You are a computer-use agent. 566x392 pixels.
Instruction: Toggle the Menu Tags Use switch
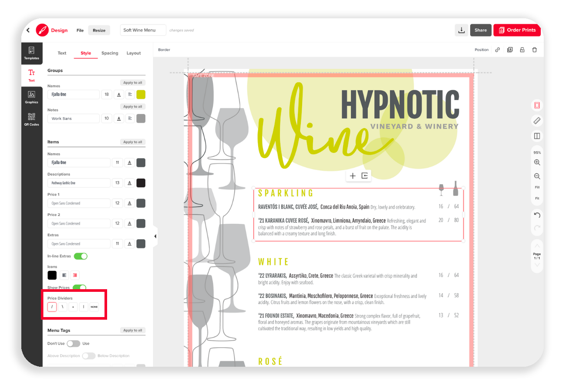pos(73,344)
